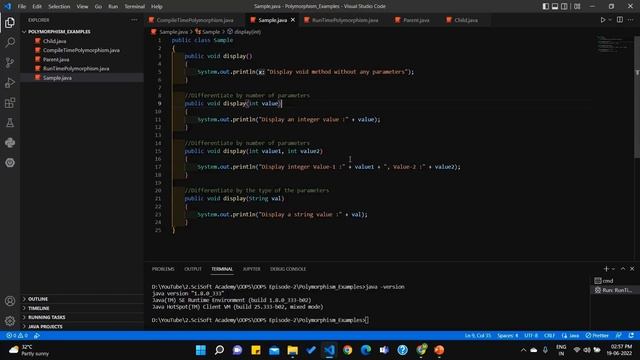Open the Selection menu
The width and height of the screenshot is (640, 360).
pos(59,7)
